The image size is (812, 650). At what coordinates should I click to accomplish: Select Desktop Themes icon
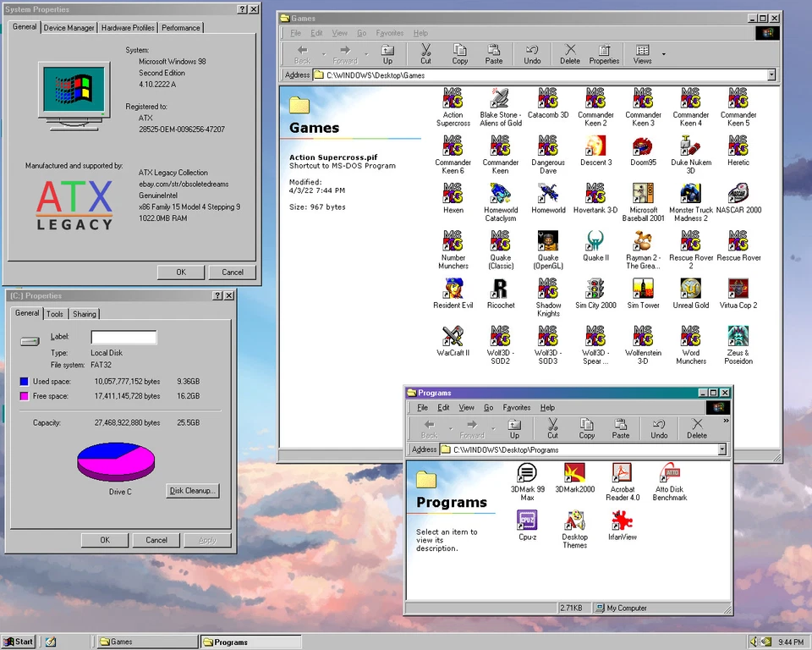[574, 522]
